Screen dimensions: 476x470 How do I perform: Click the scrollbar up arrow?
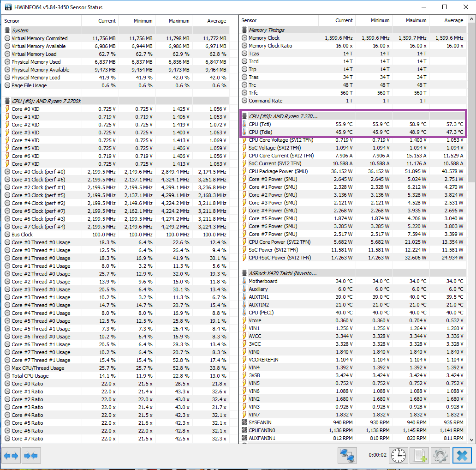[471, 19]
